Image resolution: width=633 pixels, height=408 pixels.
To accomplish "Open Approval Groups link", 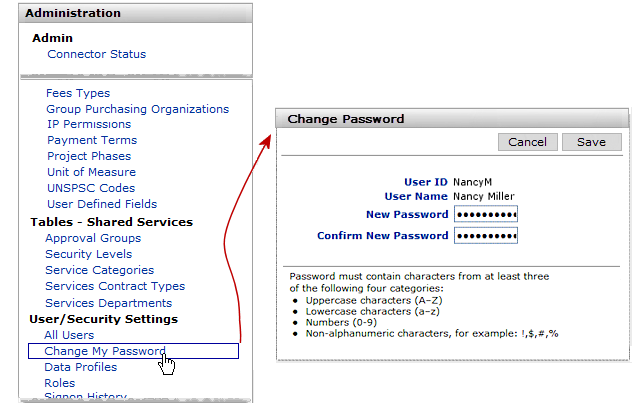I will 93,238.
